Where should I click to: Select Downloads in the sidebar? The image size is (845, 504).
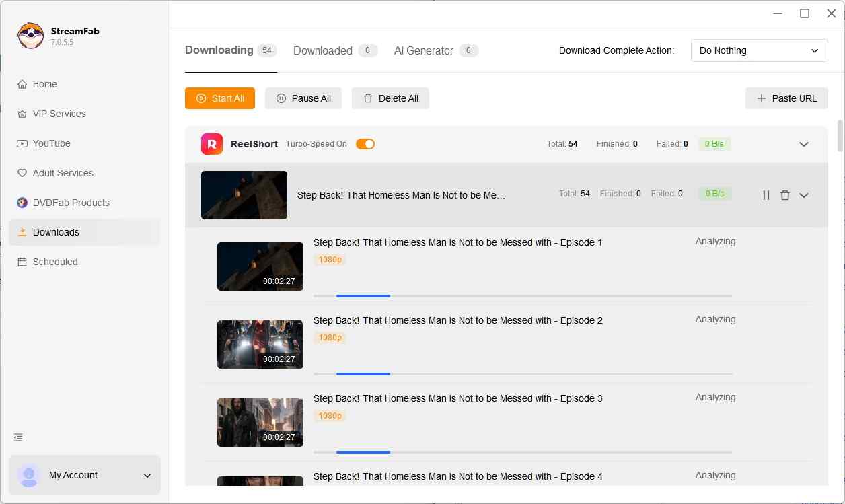tap(85, 232)
